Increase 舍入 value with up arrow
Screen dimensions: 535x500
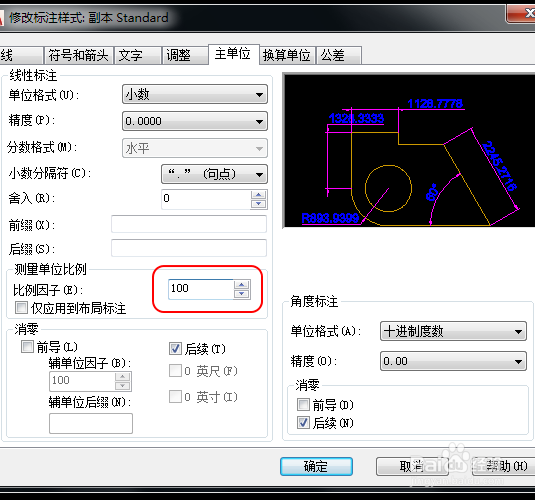258,195
